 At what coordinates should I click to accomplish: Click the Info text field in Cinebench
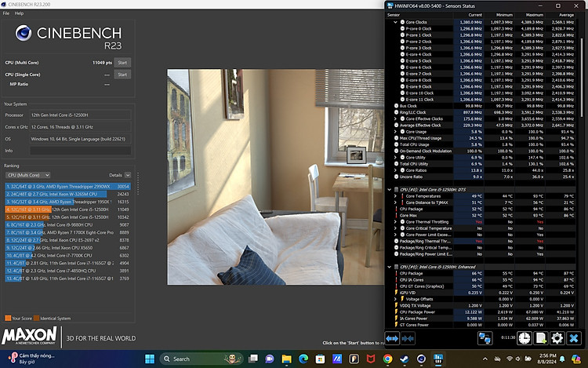pos(81,151)
